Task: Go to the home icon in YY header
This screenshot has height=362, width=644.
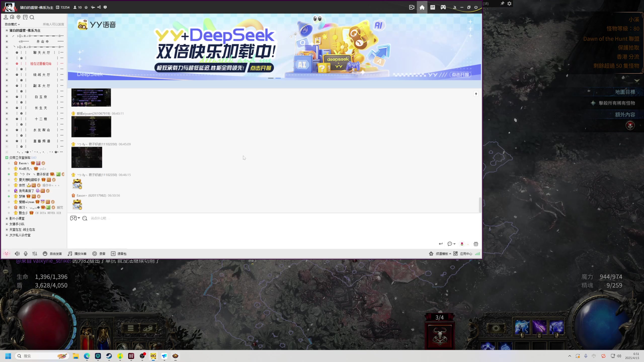Action: pyautogui.click(x=422, y=7)
